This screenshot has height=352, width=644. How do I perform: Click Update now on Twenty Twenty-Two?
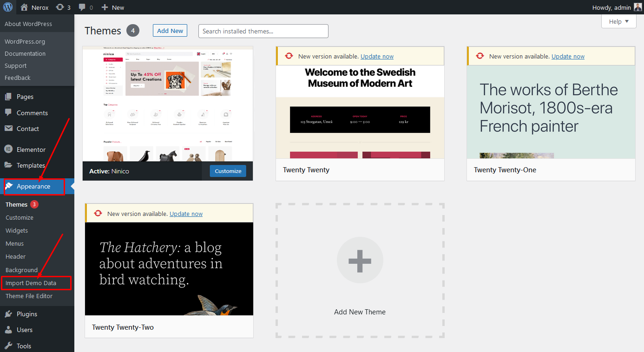[186, 214]
